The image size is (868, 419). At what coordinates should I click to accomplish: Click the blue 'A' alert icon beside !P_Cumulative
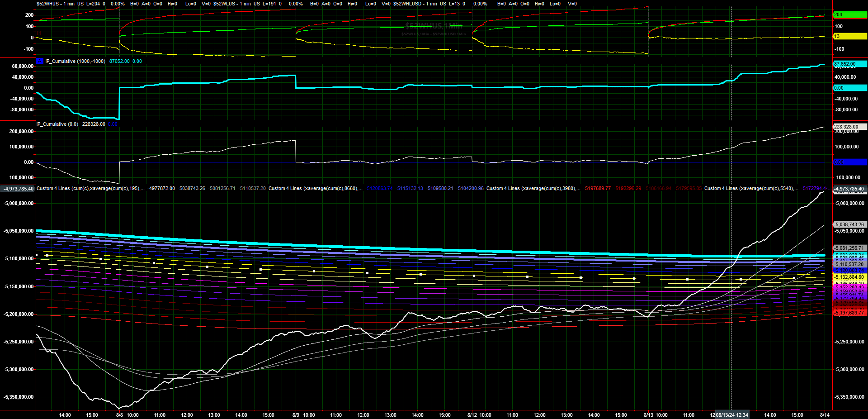(40, 61)
